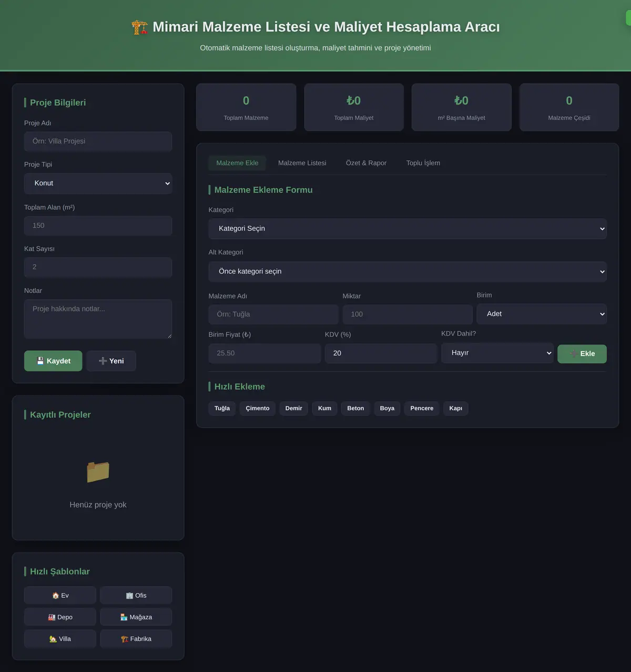Expand the KDV Dahil dropdown
The height and width of the screenshot is (672, 631).
click(x=497, y=353)
